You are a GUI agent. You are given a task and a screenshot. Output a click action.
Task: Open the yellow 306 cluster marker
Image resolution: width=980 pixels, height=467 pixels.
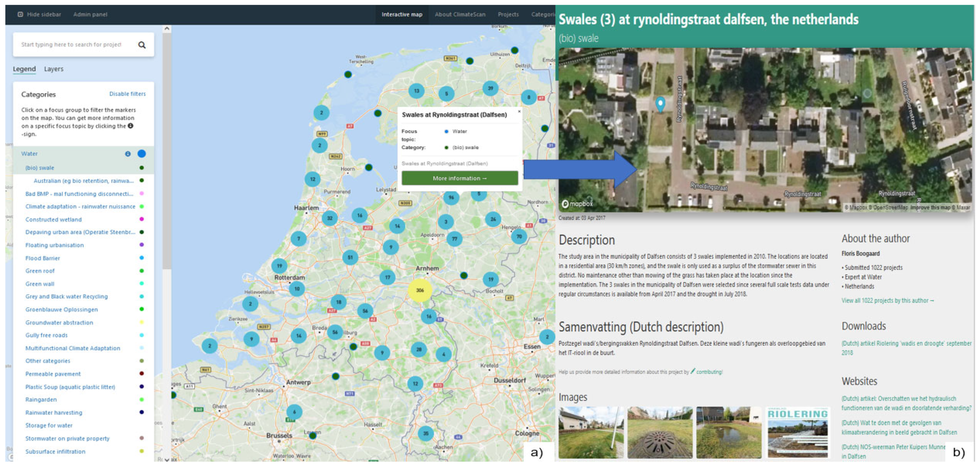coord(420,290)
